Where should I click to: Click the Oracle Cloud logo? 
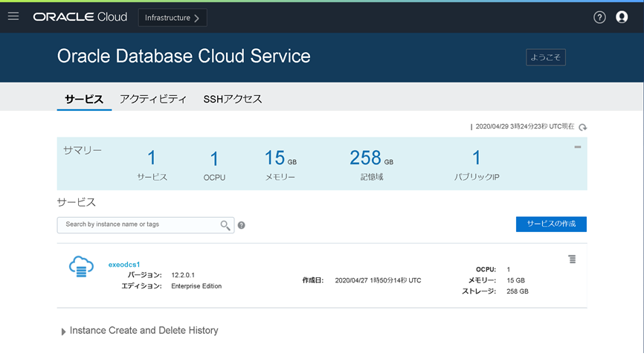coord(80,17)
